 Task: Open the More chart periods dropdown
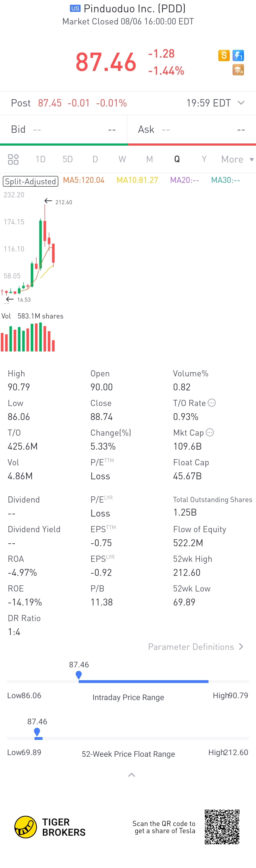(x=237, y=159)
